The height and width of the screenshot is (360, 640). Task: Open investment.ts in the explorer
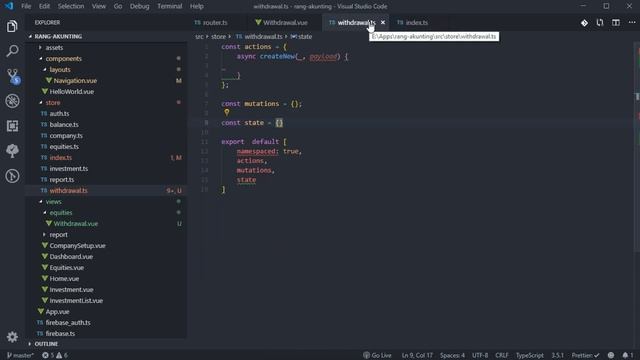click(69, 169)
